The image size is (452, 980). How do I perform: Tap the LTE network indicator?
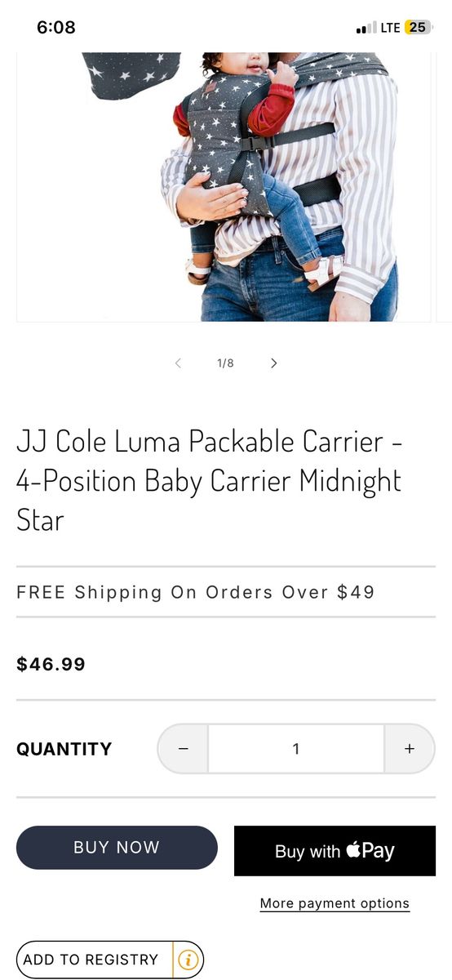click(390, 28)
